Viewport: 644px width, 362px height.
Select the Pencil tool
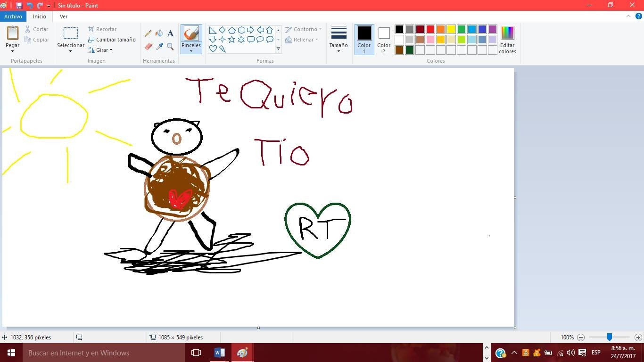coord(148,33)
